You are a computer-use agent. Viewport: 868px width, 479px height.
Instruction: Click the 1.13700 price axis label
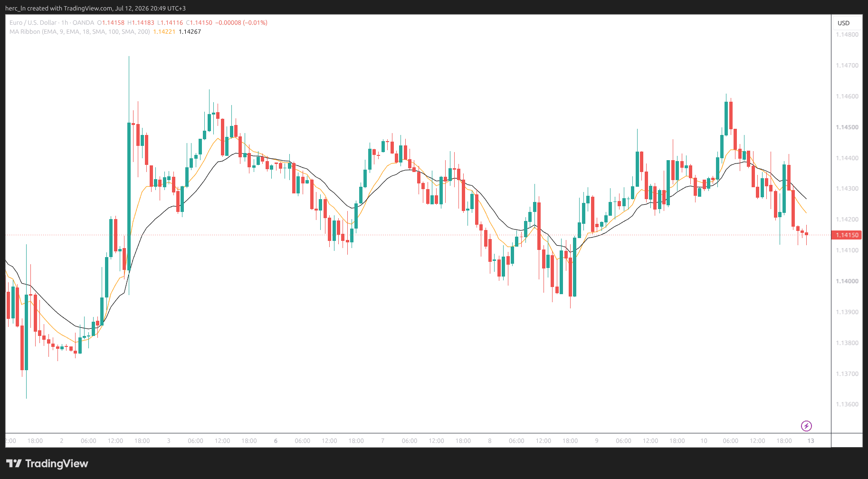point(847,374)
